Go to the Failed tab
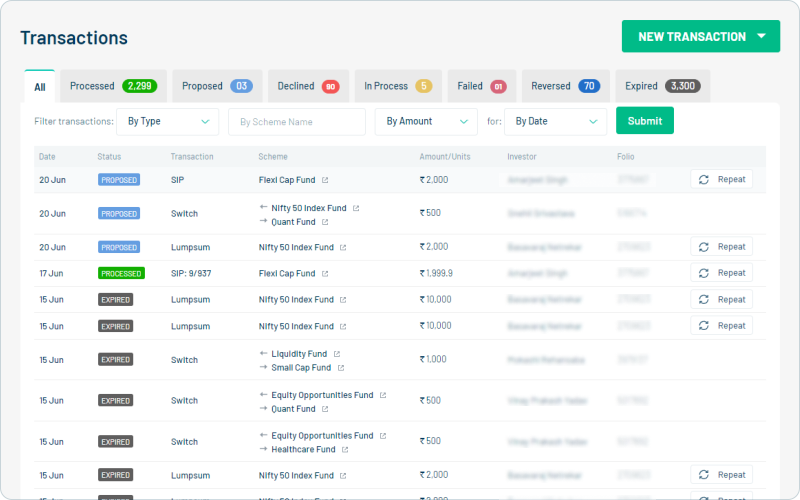 tap(481, 86)
